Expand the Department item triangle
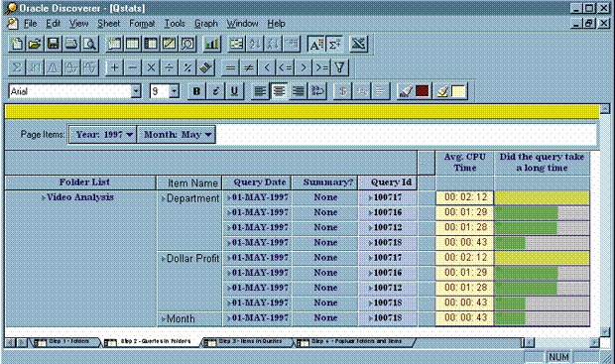 click(x=163, y=199)
